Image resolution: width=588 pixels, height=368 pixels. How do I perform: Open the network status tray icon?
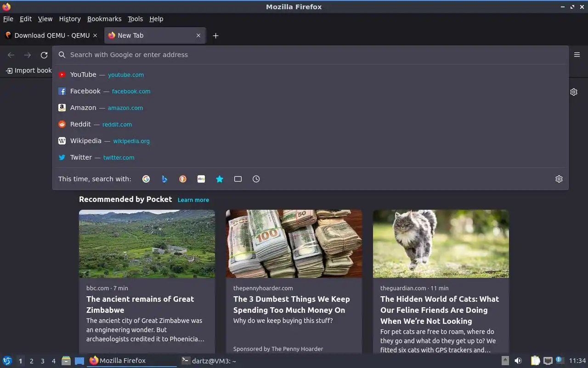pyautogui.click(x=548, y=361)
